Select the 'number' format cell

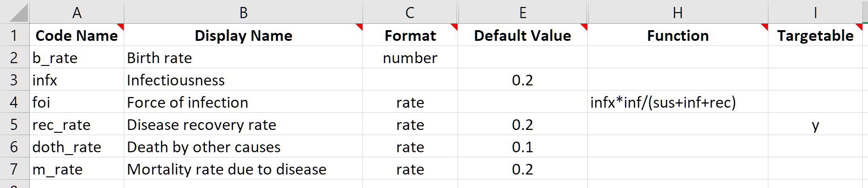coord(410,57)
